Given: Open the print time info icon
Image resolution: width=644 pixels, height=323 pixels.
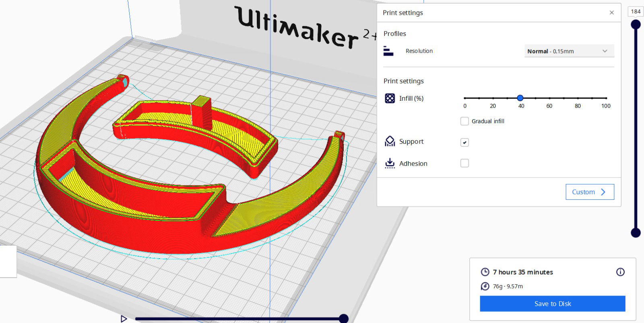Looking at the screenshot, I should (620, 272).
